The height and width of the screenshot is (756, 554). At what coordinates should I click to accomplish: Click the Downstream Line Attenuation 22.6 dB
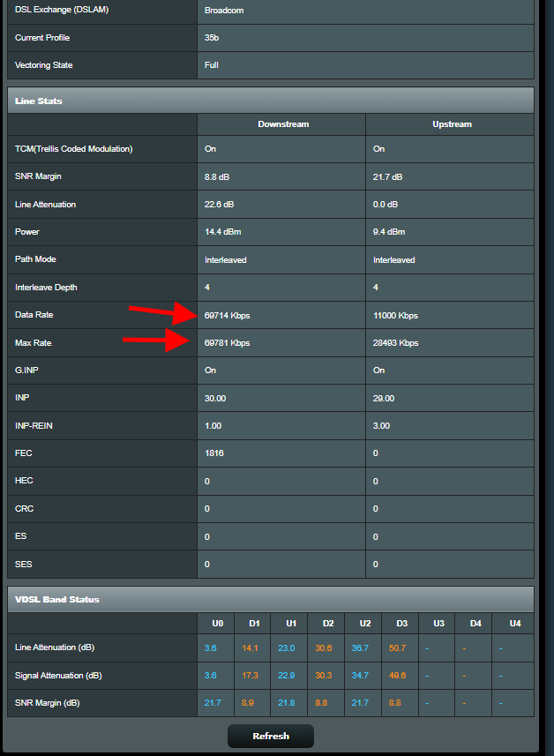pos(219,205)
